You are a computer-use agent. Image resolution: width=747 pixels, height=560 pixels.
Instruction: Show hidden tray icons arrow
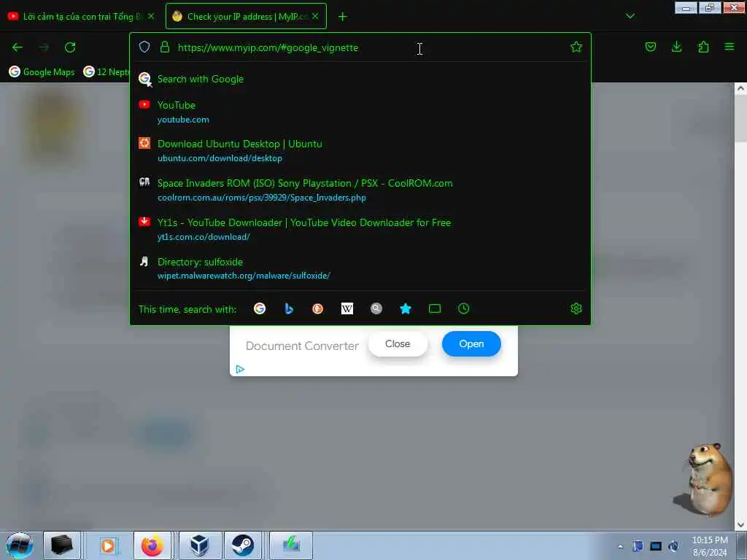point(620,546)
